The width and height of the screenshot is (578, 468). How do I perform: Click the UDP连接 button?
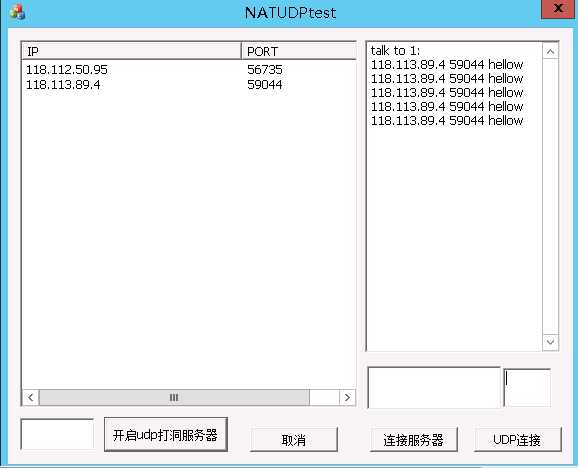point(518,440)
